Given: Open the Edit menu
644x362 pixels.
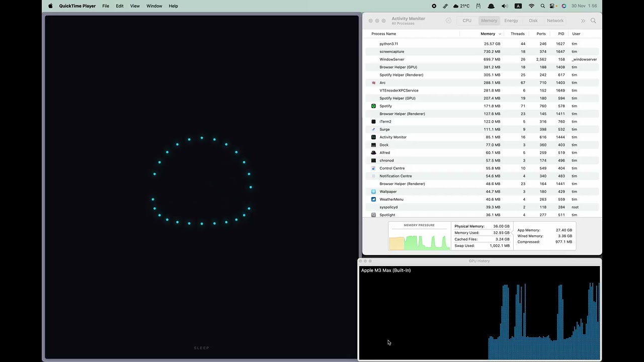Looking at the screenshot, I should (x=120, y=6).
